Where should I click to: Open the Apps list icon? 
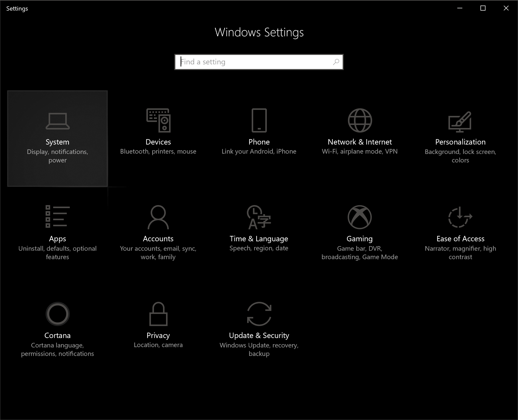(57, 216)
